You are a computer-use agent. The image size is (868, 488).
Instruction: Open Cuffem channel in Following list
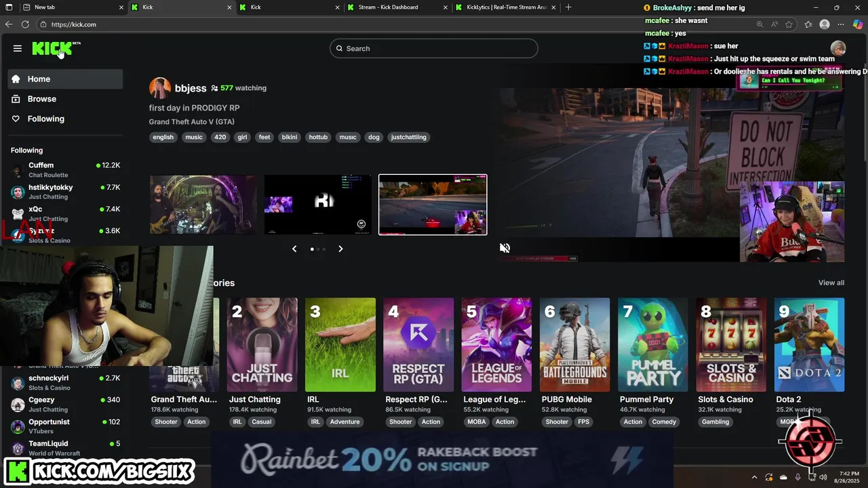tap(65, 169)
